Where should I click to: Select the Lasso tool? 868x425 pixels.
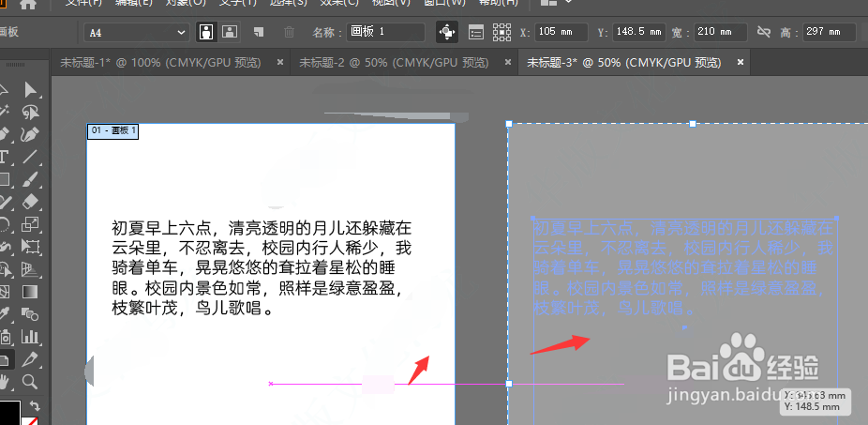tap(30, 113)
